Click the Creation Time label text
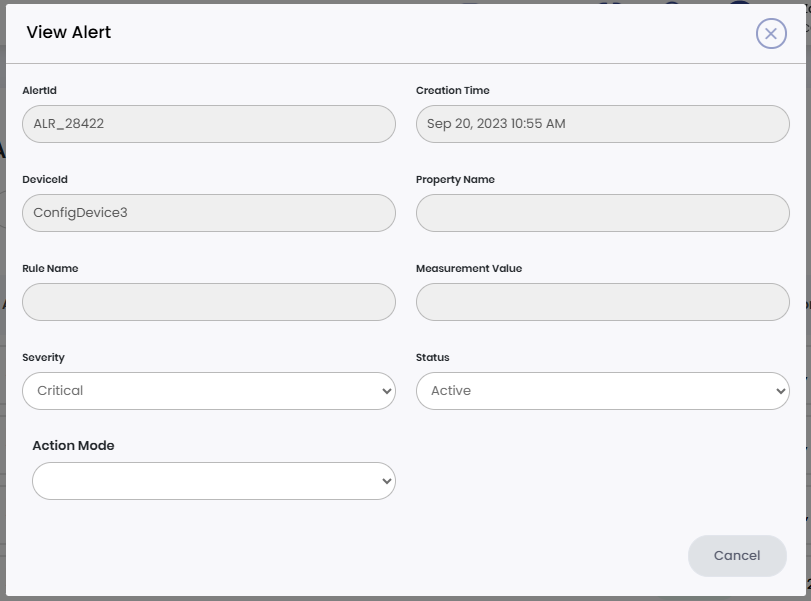 452,90
